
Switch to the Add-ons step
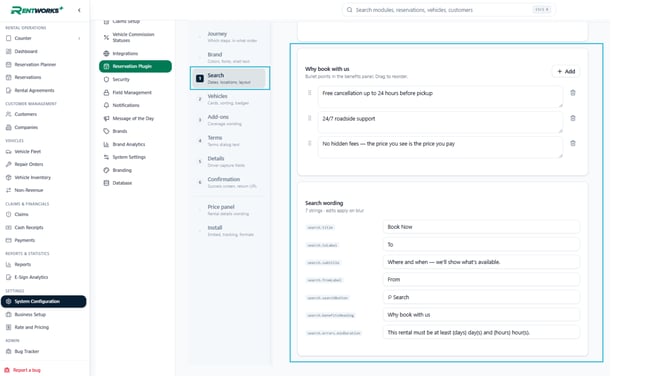point(230,120)
